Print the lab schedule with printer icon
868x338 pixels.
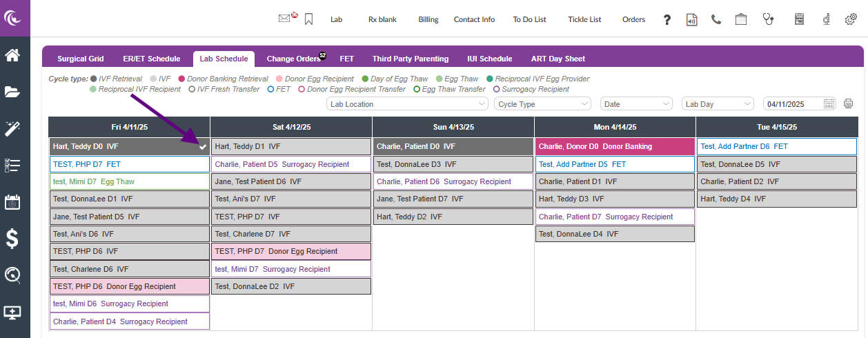848,104
